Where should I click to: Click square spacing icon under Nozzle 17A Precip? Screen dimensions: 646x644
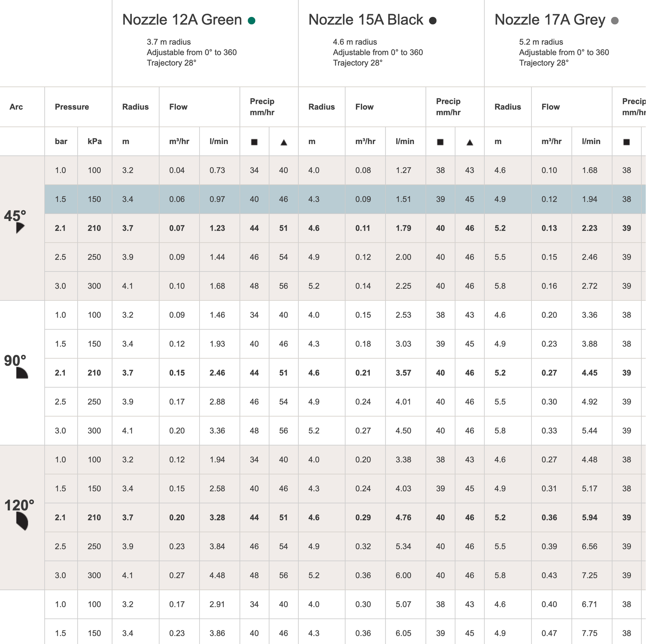pos(627,142)
